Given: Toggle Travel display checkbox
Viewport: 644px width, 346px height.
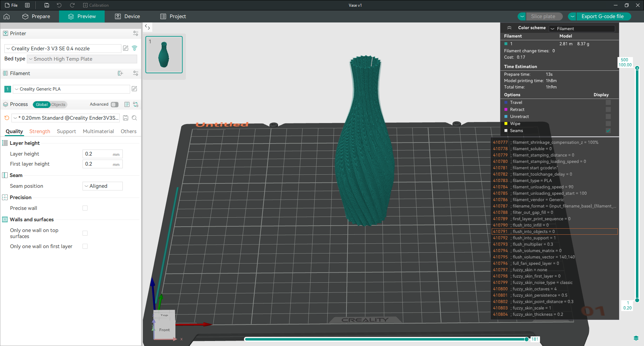Looking at the screenshot, I should pos(608,103).
